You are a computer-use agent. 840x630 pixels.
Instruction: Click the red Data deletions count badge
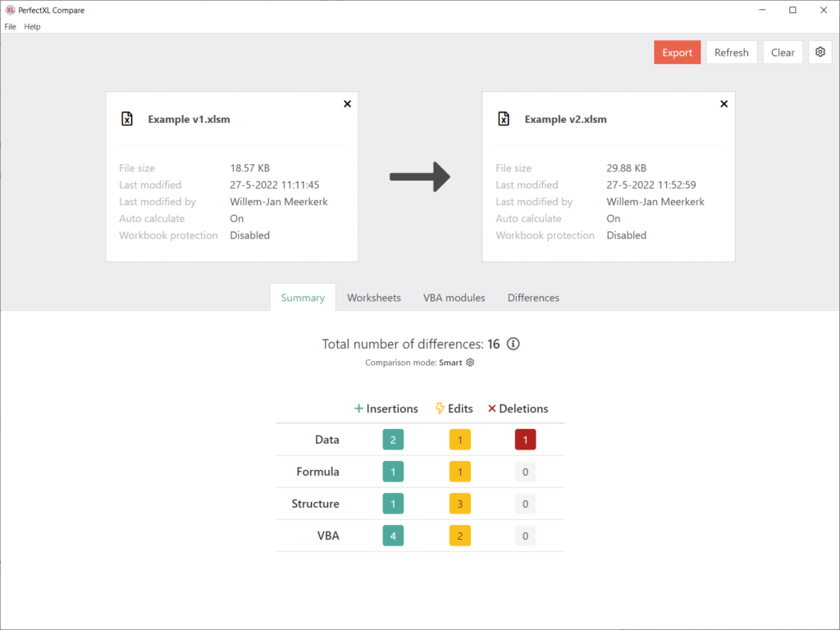point(525,440)
